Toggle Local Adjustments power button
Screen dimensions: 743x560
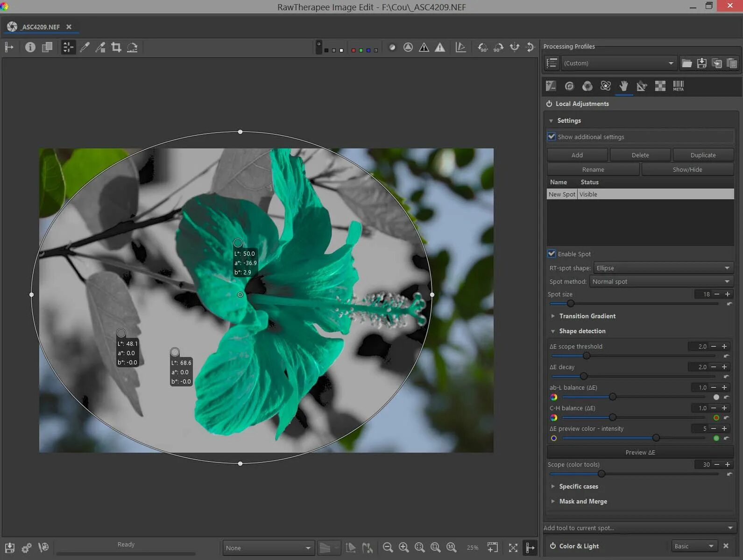[x=549, y=104]
